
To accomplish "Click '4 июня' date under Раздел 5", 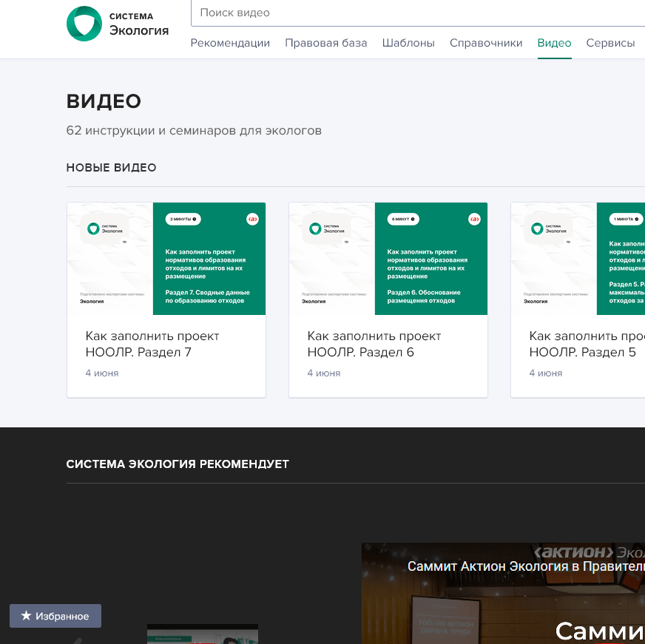I will 545,373.
